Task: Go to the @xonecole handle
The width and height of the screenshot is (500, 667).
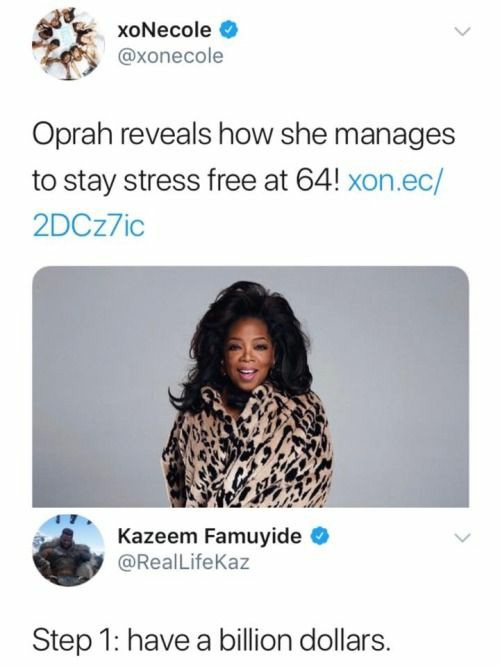Action: [170, 56]
